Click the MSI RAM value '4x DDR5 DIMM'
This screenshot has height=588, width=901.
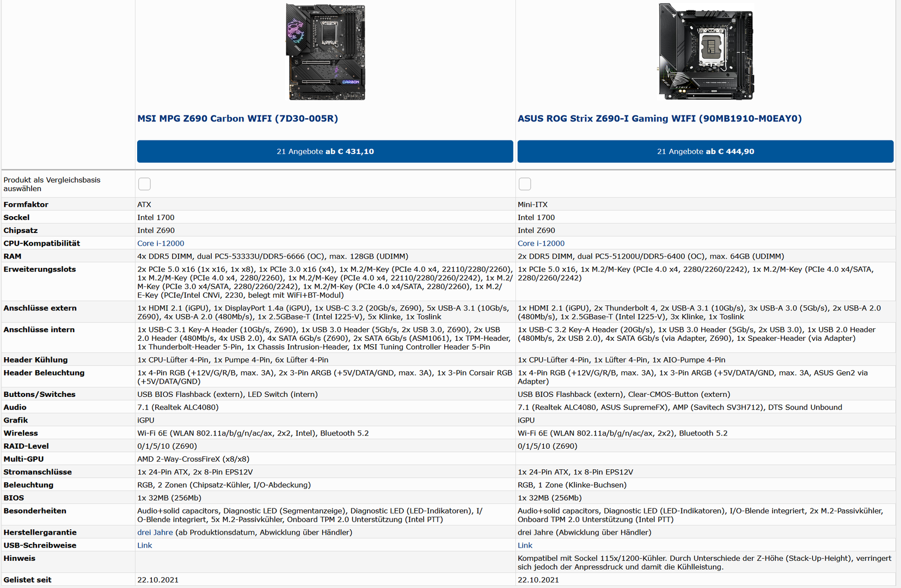coord(273,256)
